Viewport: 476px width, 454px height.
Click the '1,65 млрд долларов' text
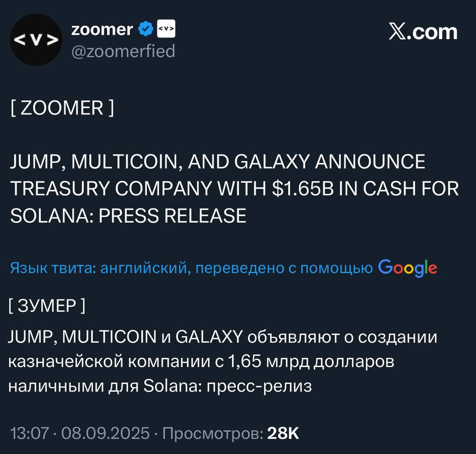click(x=311, y=361)
